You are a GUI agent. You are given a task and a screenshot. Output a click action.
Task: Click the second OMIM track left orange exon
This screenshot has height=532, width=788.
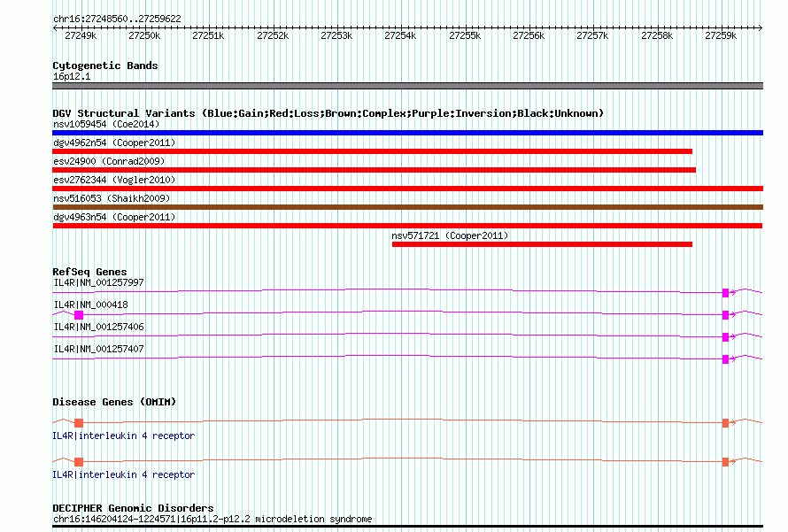[x=79, y=462]
